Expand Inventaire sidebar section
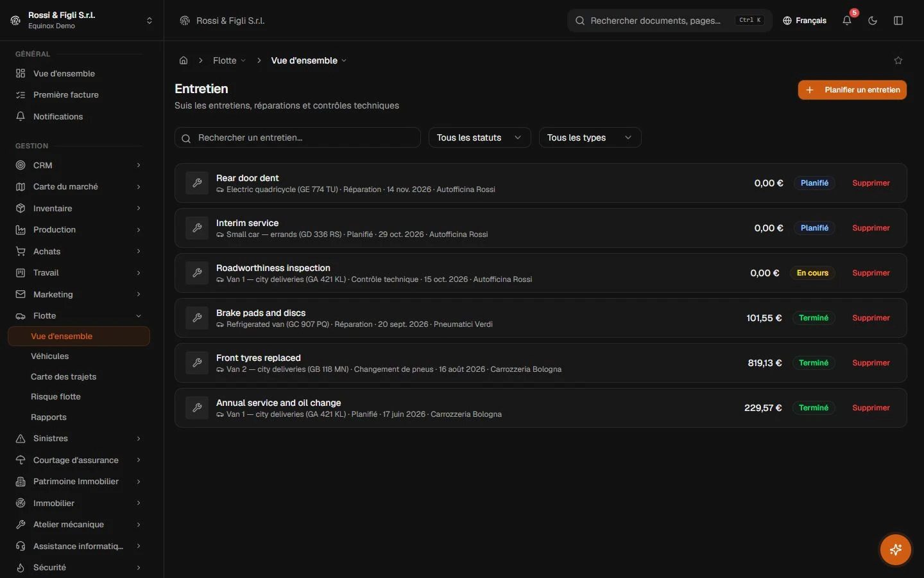Viewport: 924px width, 578px height. 79,208
